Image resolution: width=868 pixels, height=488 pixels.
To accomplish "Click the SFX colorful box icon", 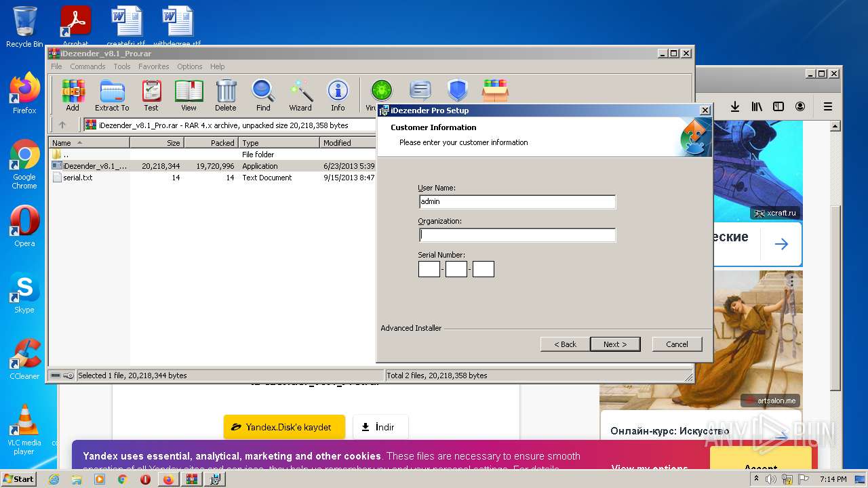I will (495, 91).
